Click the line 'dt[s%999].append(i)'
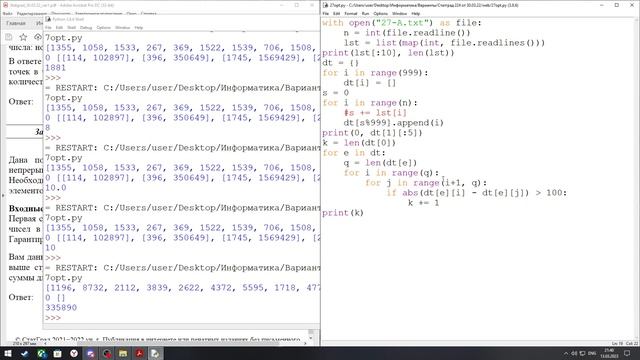The height and width of the screenshot is (360, 640). point(393,122)
